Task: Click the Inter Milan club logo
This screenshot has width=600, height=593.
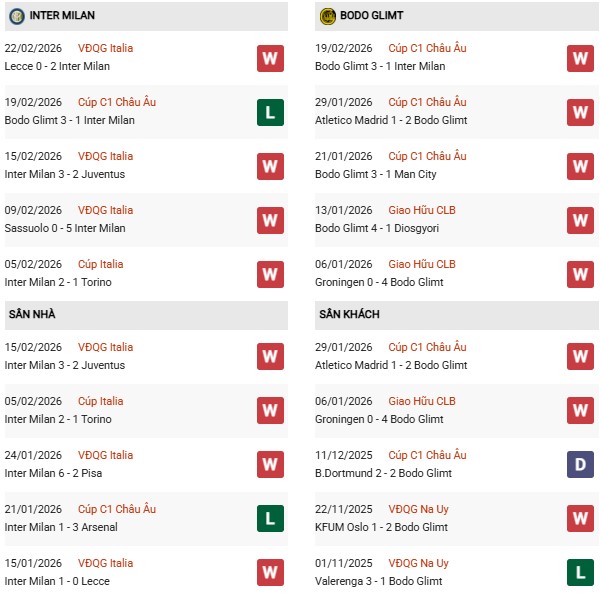Action: (x=16, y=16)
